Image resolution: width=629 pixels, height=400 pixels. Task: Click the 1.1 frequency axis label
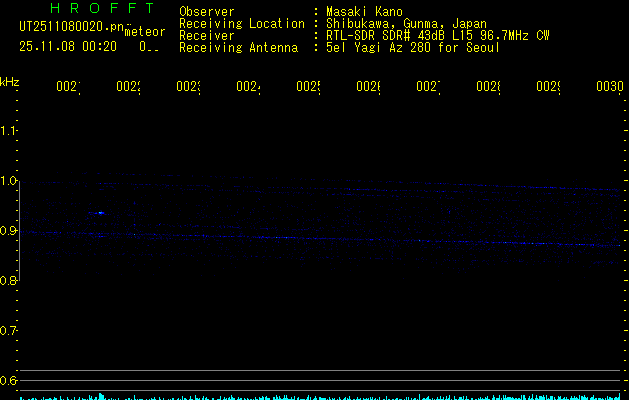(x=9, y=130)
